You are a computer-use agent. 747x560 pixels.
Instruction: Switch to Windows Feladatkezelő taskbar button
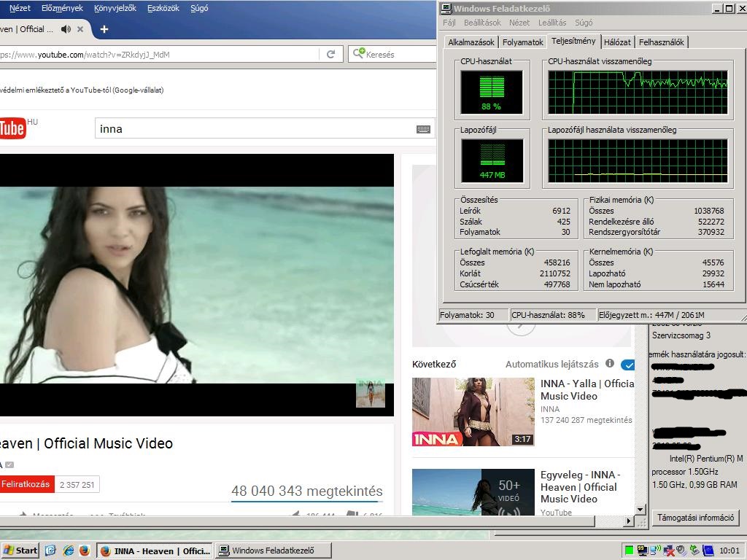pyautogui.click(x=273, y=551)
